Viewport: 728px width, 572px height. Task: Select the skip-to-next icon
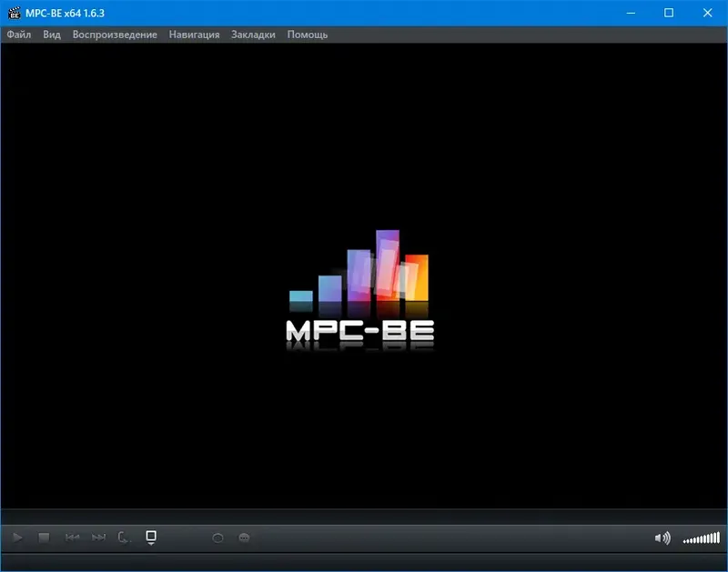point(100,537)
